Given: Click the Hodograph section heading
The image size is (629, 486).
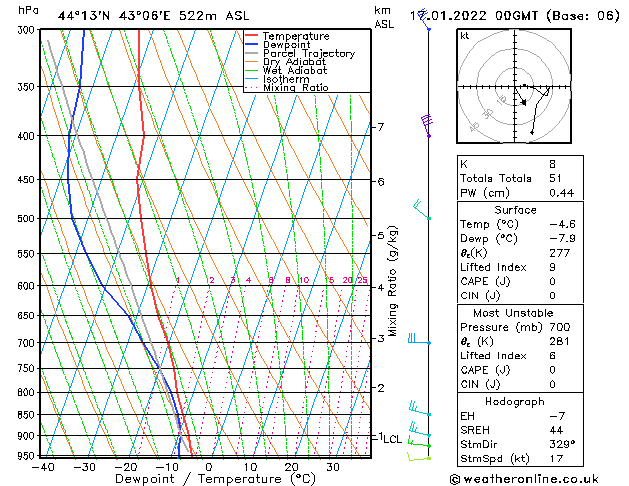Looking at the screenshot, I should pos(515,402).
